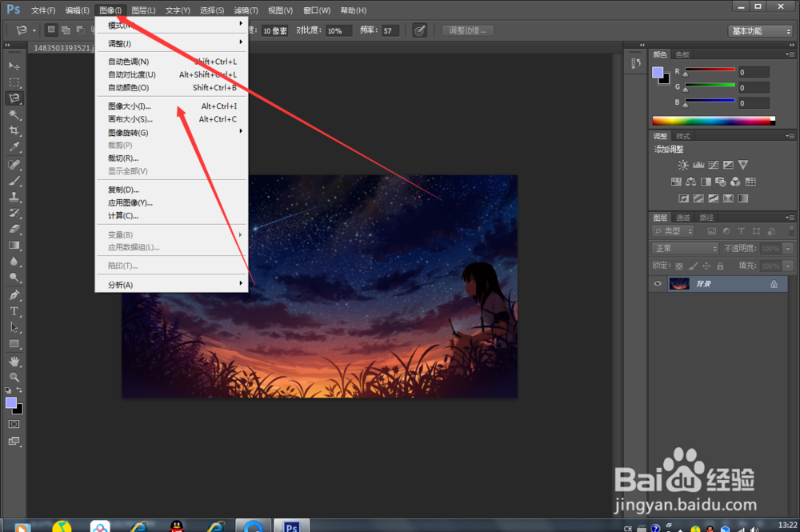800x532 pixels.
Task: Toggle the tablet pen pressure button
Action: tap(419, 30)
